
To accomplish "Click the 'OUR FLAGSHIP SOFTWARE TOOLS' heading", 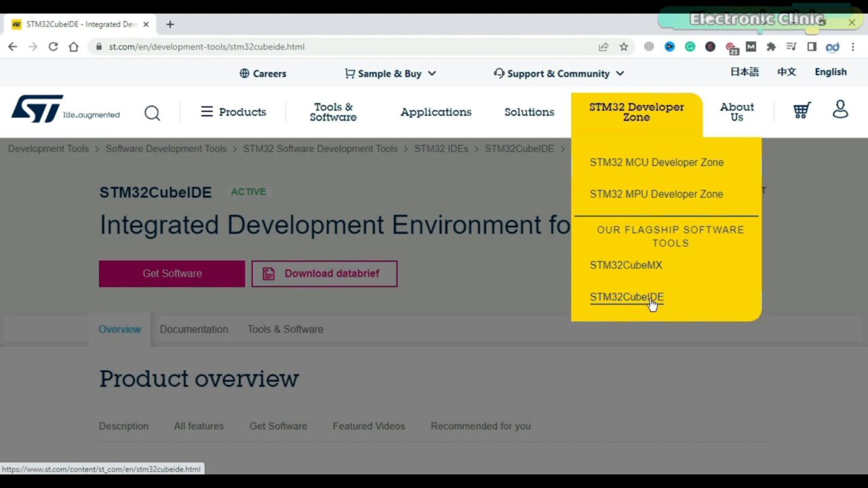I will coord(671,237).
